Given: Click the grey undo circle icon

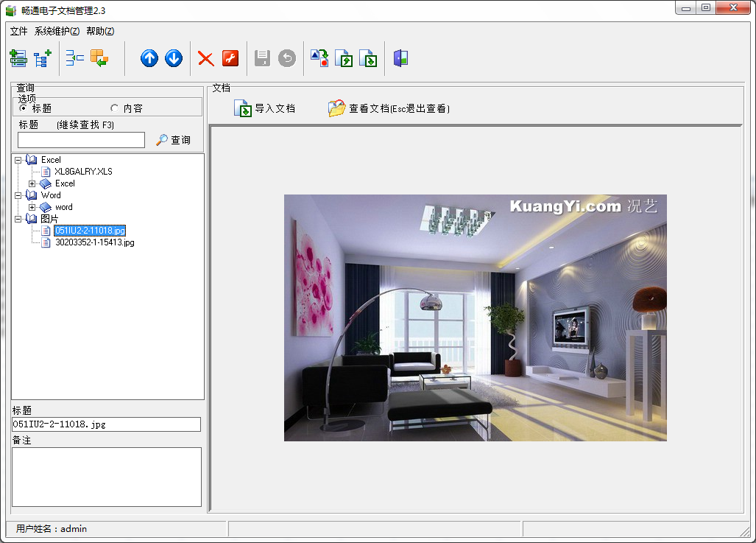Looking at the screenshot, I should click(287, 58).
